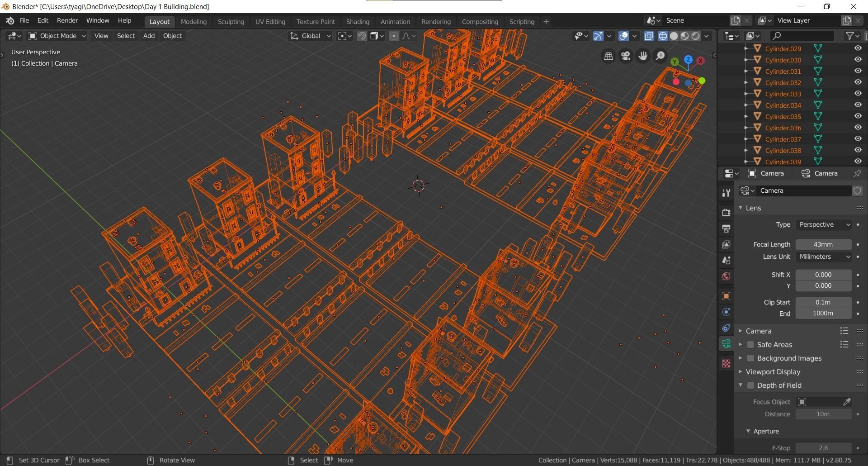
Task: Expand Cylinder.030 in the outliner tree
Action: pyautogui.click(x=747, y=60)
